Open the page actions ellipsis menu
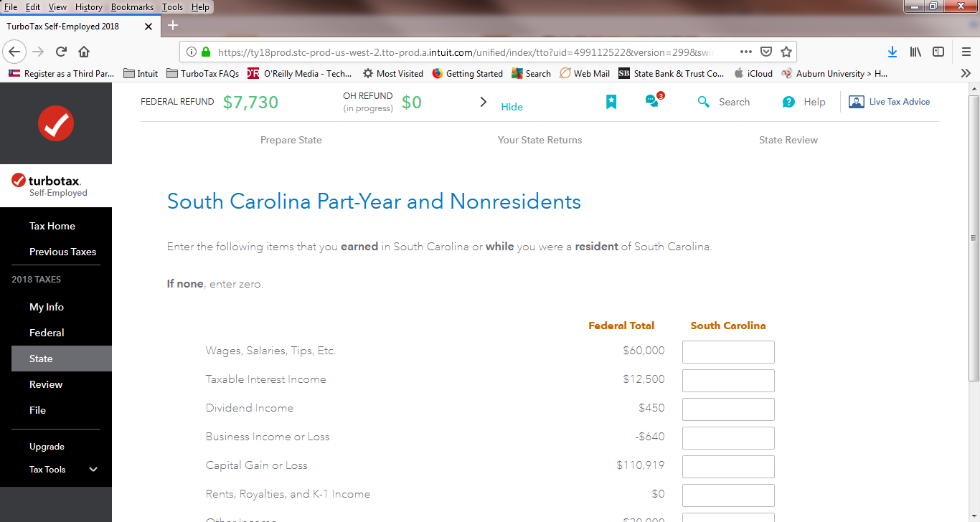 (x=745, y=52)
